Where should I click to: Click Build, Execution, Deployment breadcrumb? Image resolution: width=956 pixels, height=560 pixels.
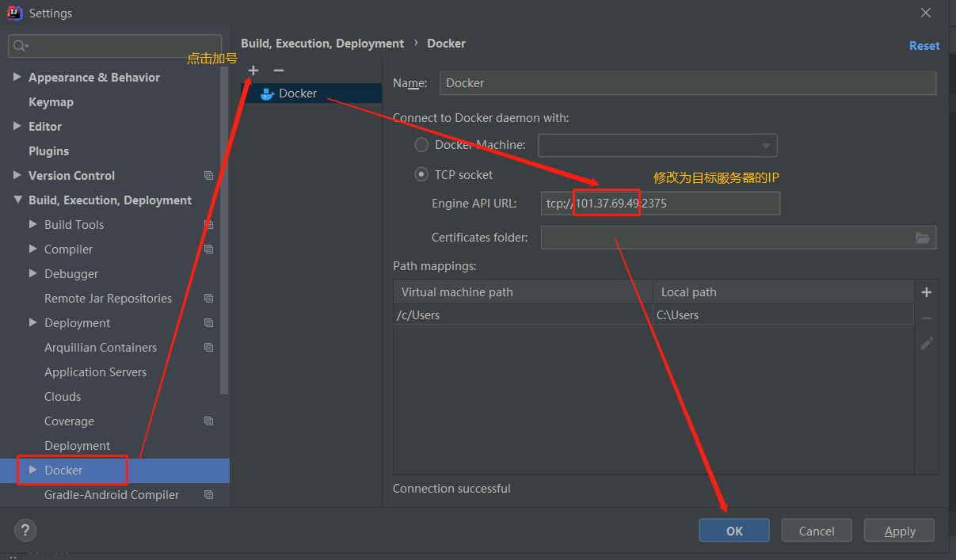322,44
